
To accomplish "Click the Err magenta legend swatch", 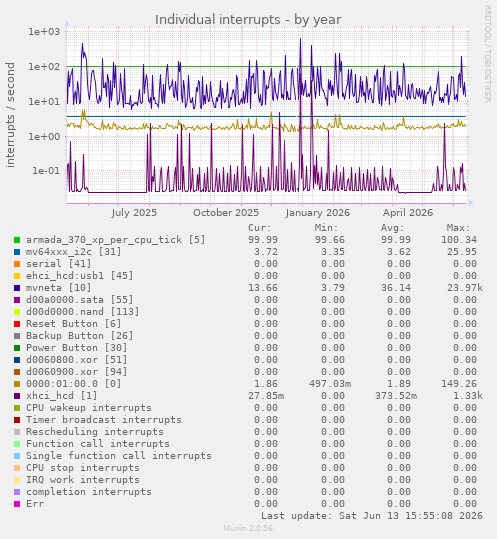I will click(x=17, y=504).
